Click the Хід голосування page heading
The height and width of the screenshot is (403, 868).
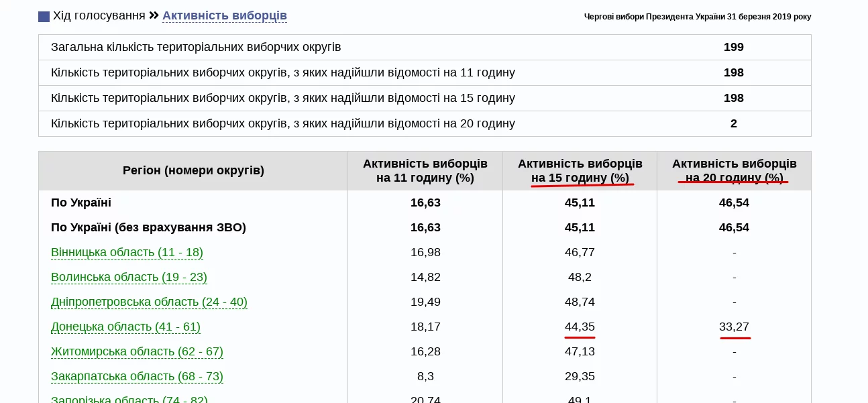[x=98, y=15]
